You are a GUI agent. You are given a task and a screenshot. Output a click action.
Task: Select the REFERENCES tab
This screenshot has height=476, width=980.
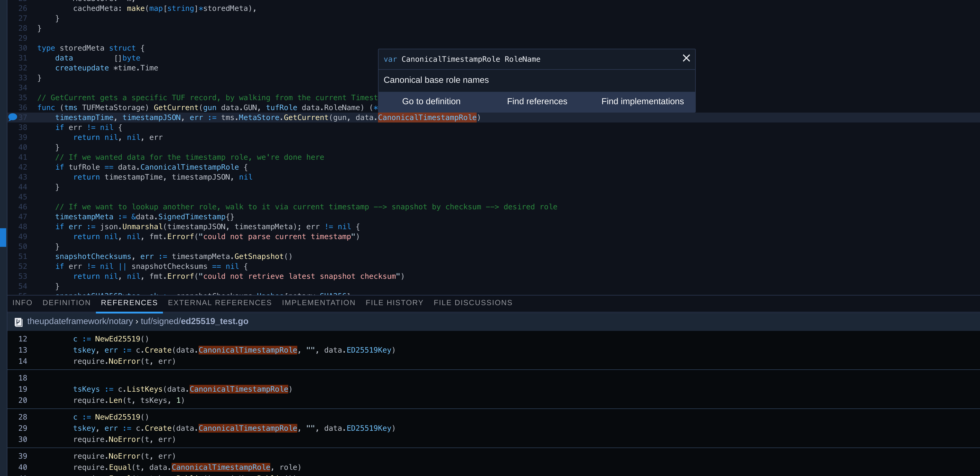point(129,303)
